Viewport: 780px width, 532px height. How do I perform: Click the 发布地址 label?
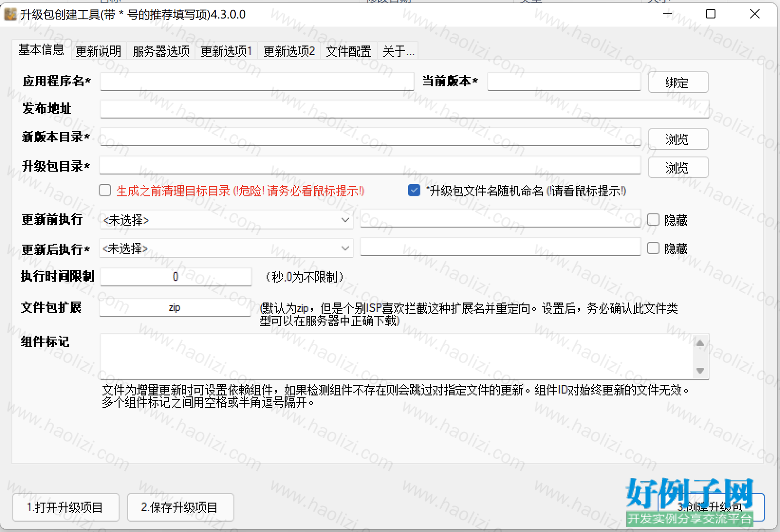[x=46, y=109]
